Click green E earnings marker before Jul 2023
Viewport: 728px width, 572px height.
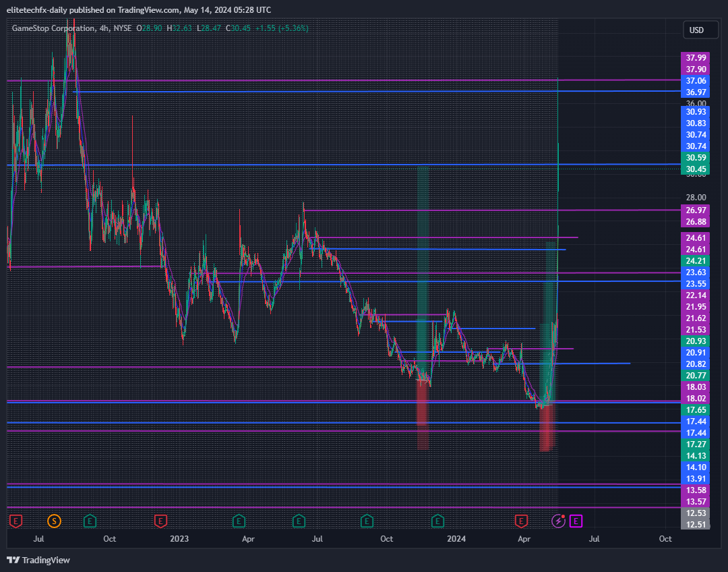pyautogui.click(x=299, y=521)
